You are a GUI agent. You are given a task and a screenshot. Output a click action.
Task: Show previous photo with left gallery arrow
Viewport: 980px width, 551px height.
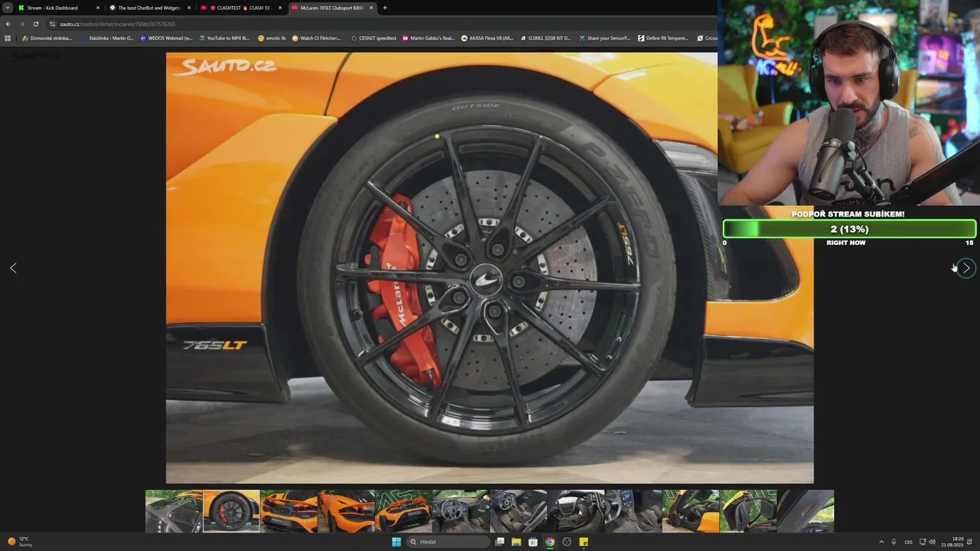(13, 268)
